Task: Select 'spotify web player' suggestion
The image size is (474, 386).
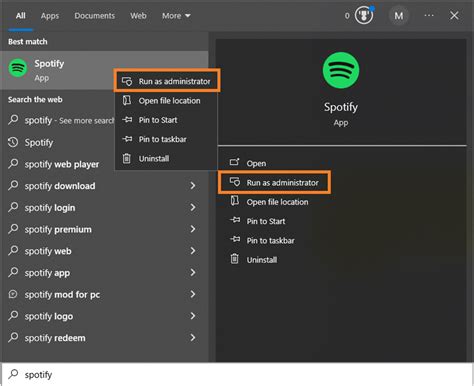Action: 57,164
